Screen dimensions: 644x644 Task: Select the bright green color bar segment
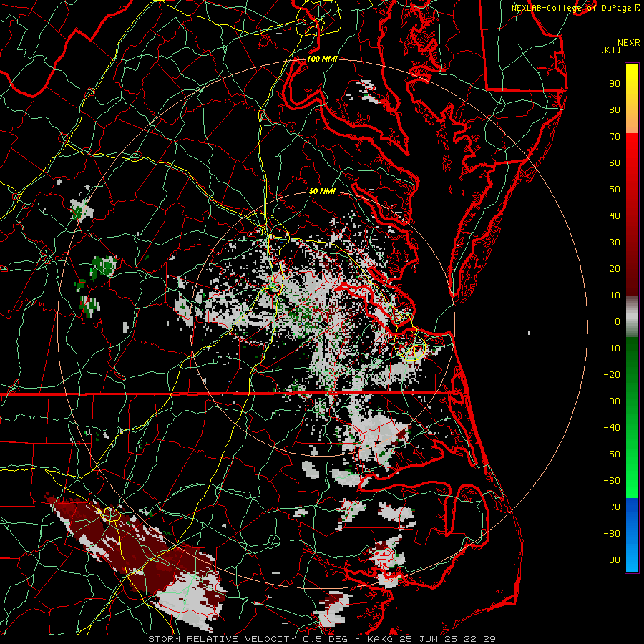[x=632, y=472]
